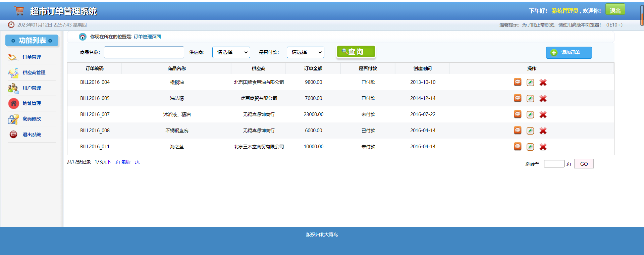
Task: Open the 是否付款 dropdown
Action: [306, 52]
